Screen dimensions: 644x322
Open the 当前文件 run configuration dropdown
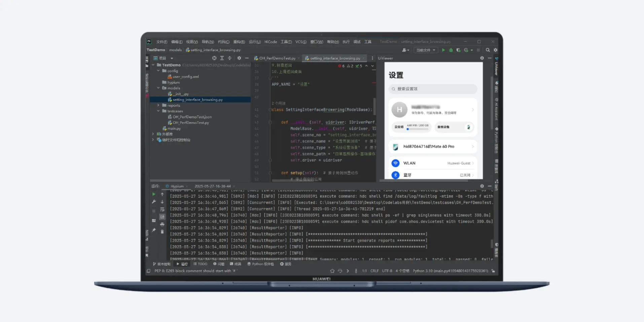(426, 50)
